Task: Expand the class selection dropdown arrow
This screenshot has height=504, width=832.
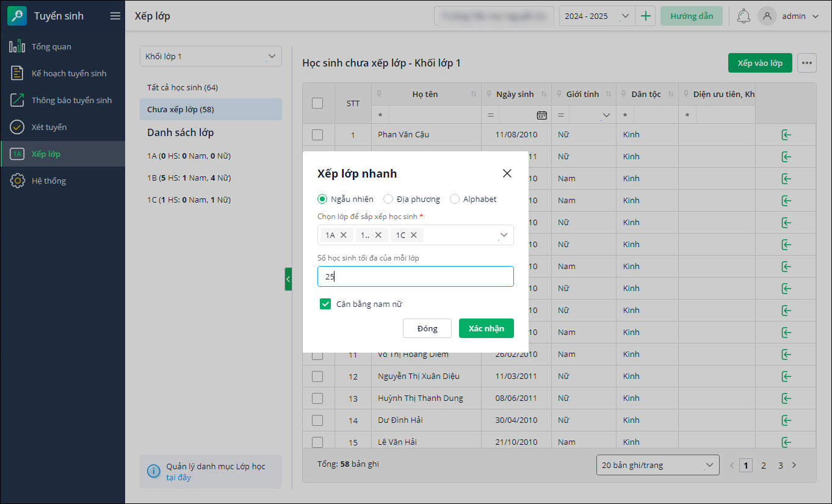Action: (504, 235)
